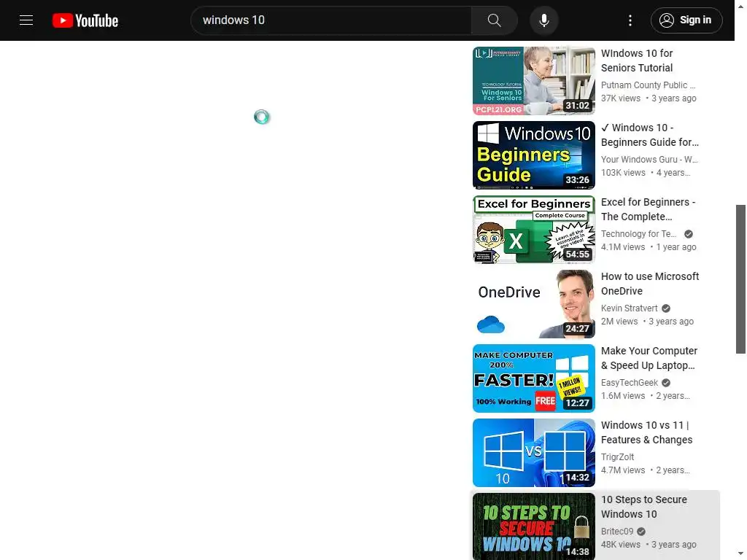
Task: Click the 31:02 duration badge
Action: point(577,105)
